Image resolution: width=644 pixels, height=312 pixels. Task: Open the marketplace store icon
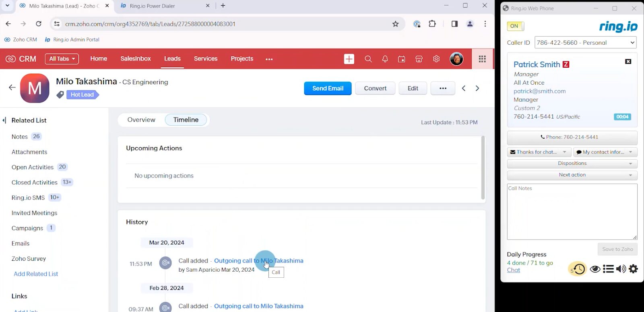[419, 59]
